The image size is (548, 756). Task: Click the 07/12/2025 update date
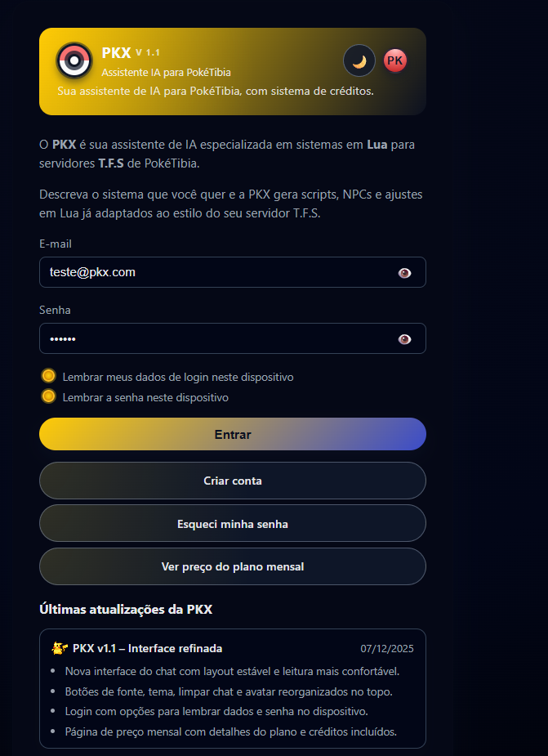[x=387, y=649]
